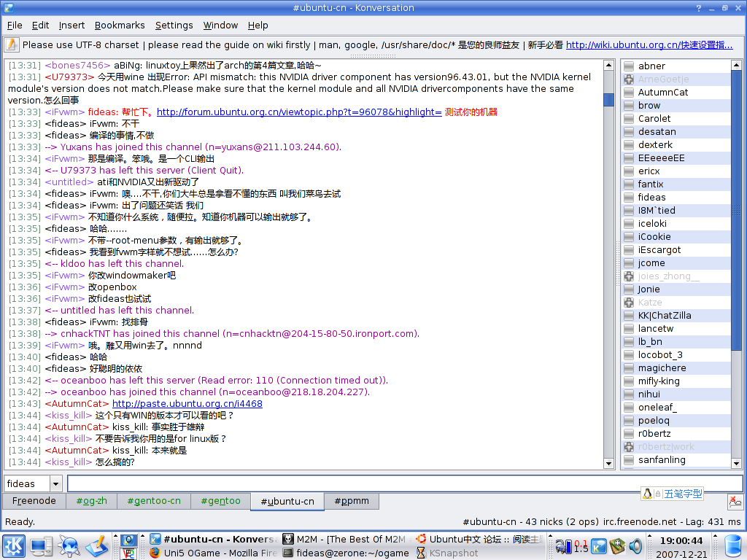Switch to the #og-zh channel tab
The width and height of the screenshot is (747, 560).
click(91, 501)
